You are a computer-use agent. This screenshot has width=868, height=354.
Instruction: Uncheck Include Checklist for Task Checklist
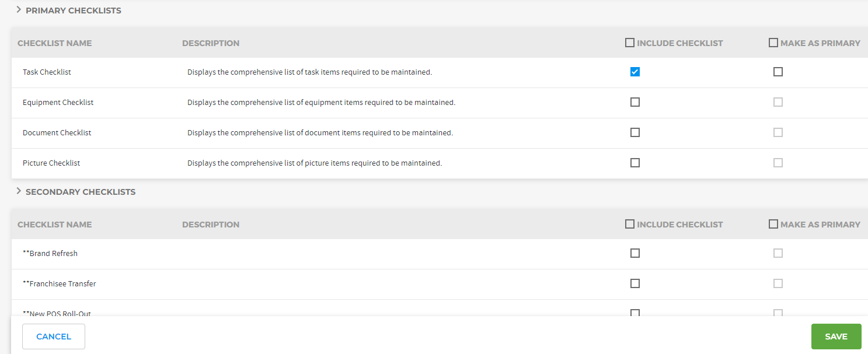(635, 72)
